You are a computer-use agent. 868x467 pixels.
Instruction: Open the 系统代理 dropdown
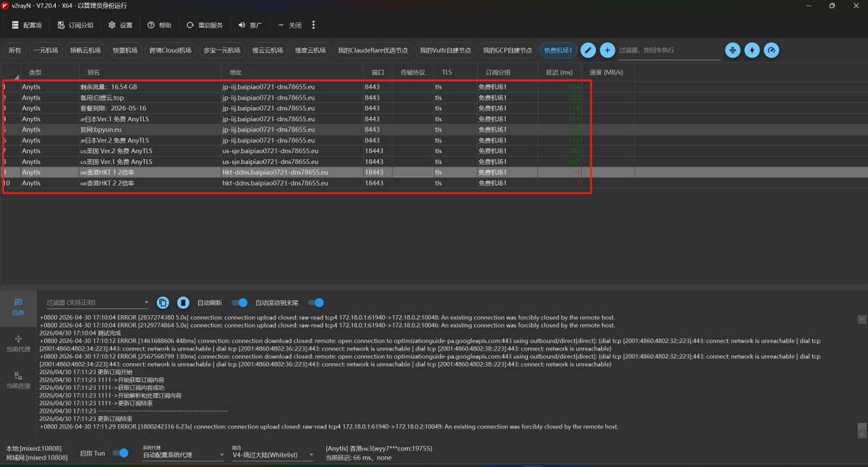tap(183, 453)
